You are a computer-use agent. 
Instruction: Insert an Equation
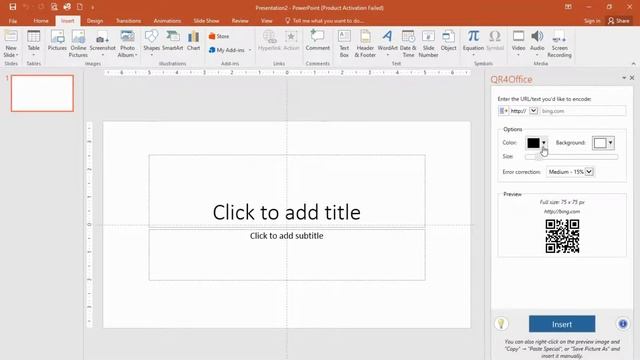[x=473, y=42]
